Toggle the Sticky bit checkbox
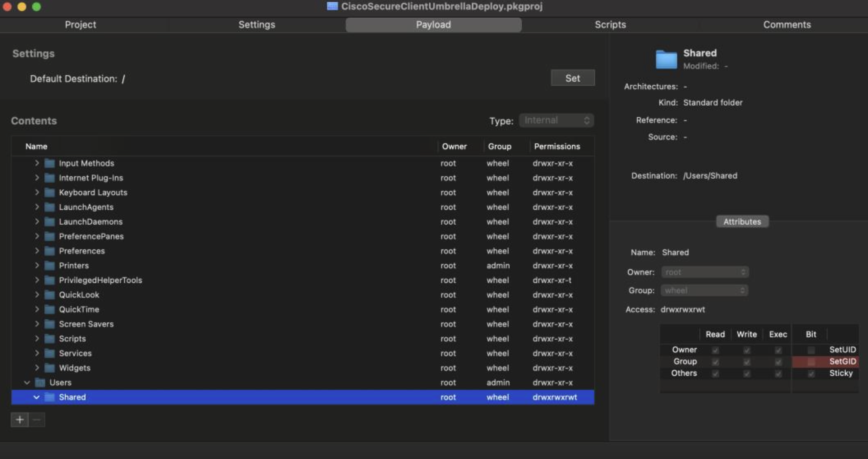The height and width of the screenshot is (459, 868). [x=811, y=374]
